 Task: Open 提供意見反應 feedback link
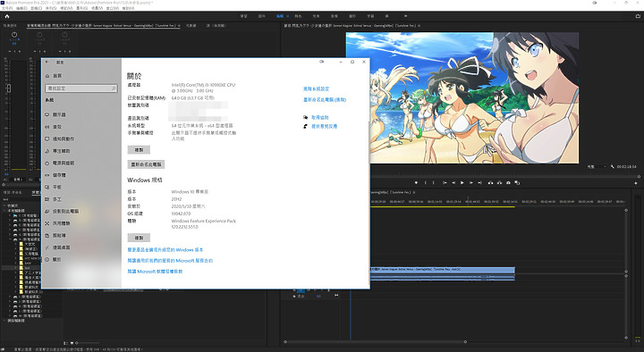click(324, 126)
